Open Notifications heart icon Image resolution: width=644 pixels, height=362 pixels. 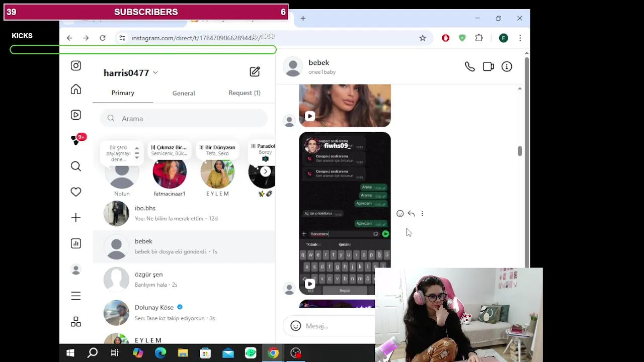click(76, 192)
